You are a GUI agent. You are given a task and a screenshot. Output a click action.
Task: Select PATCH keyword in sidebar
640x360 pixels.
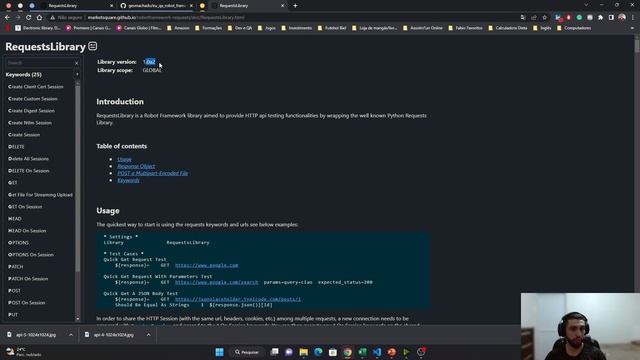coord(16,267)
